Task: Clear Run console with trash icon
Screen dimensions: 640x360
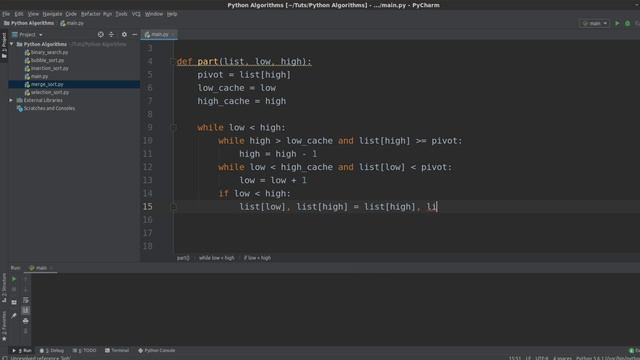Action: click(x=26, y=331)
